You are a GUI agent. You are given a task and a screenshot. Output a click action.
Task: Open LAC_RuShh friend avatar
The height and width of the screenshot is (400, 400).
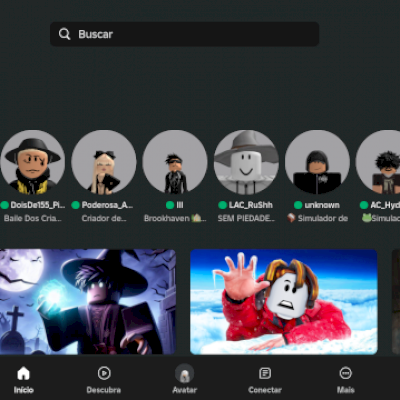tap(246, 162)
